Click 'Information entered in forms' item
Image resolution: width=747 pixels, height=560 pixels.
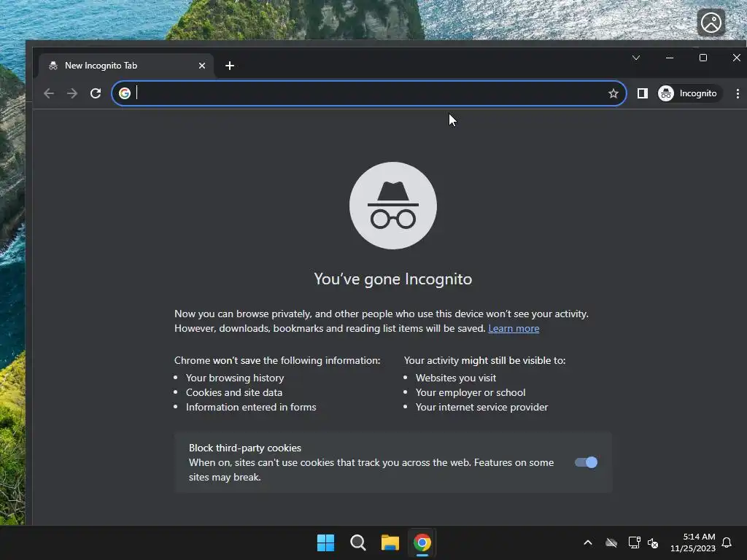click(x=251, y=407)
